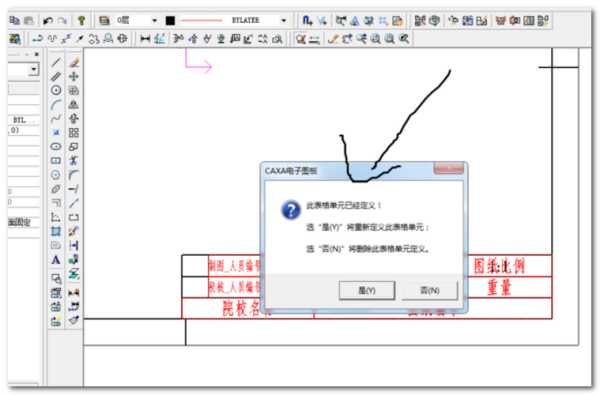
Task: Click the Zoom previous magnifier icon
Action: 404,39
